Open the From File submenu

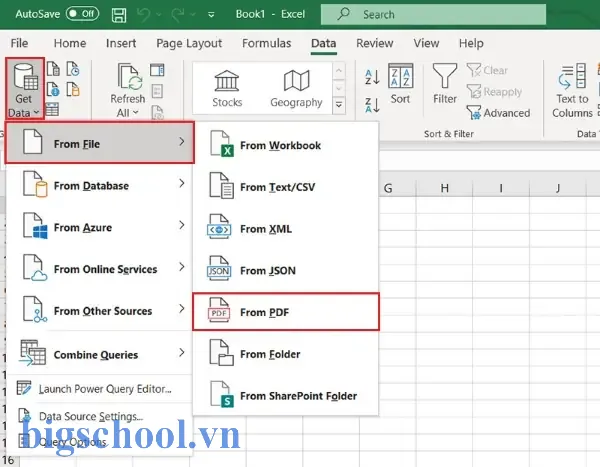(99, 143)
